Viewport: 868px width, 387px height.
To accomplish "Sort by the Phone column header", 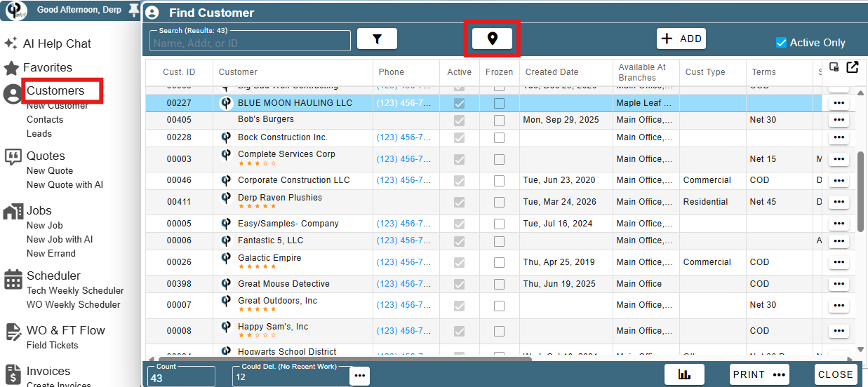I will tap(392, 72).
